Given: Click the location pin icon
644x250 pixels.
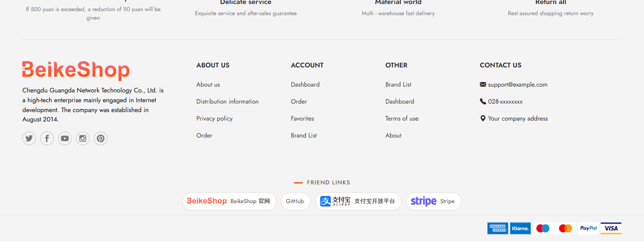Looking at the screenshot, I should tap(483, 118).
